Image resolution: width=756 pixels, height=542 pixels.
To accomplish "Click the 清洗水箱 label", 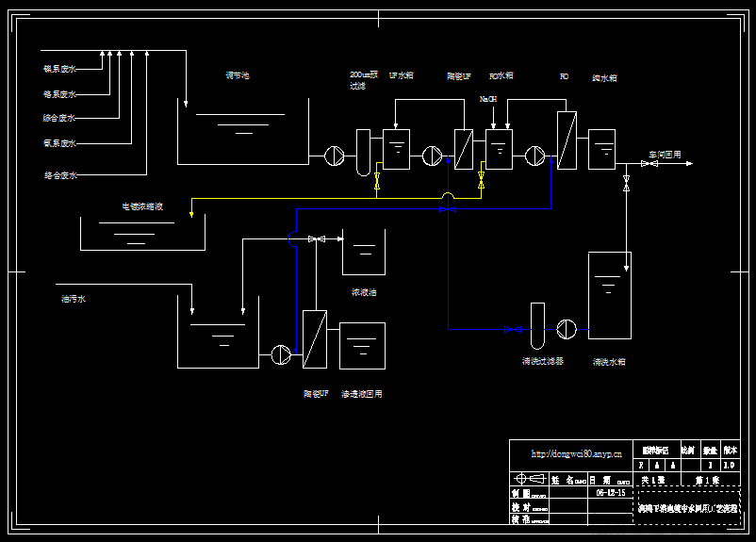I will pyautogui.click(x=609, y=362).
